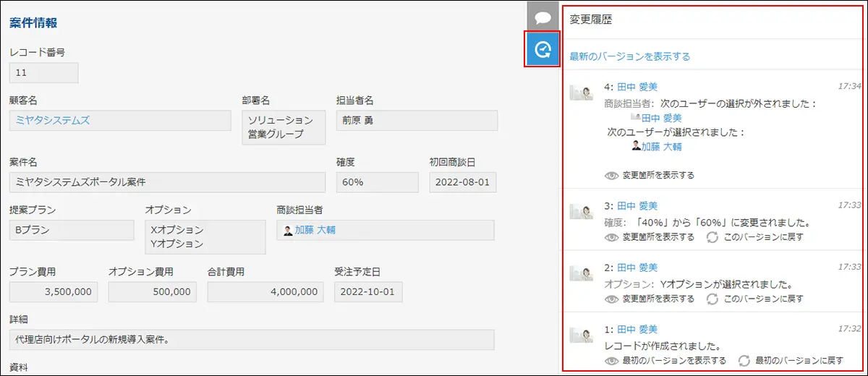
Task: Open 田中 愛美 avatar in version 4
Action: [582, 92]
